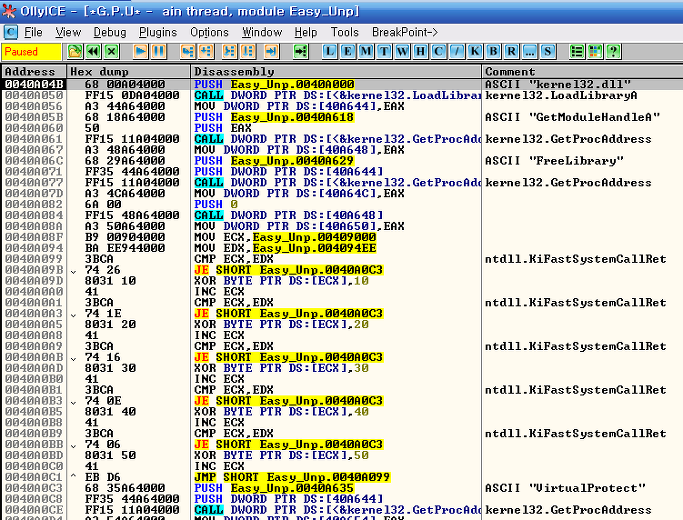Click the Execute till return icon

pos(271,52)
